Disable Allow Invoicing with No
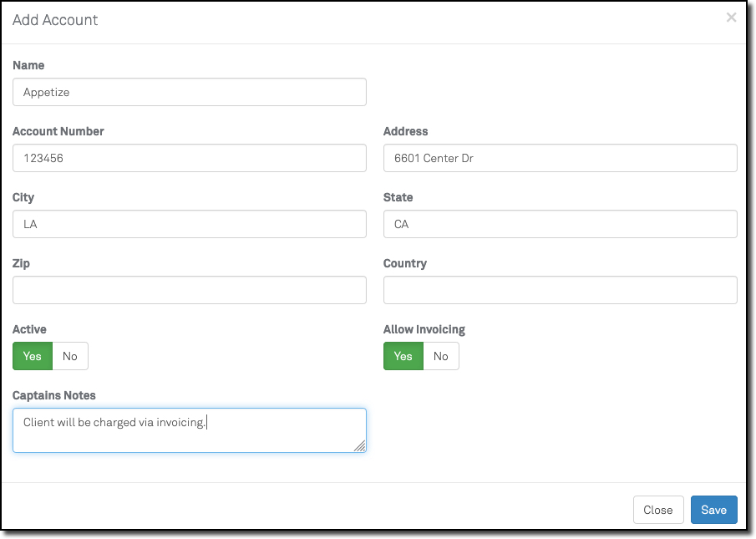The width and height of the screenshot is (756, 539). 441,356
